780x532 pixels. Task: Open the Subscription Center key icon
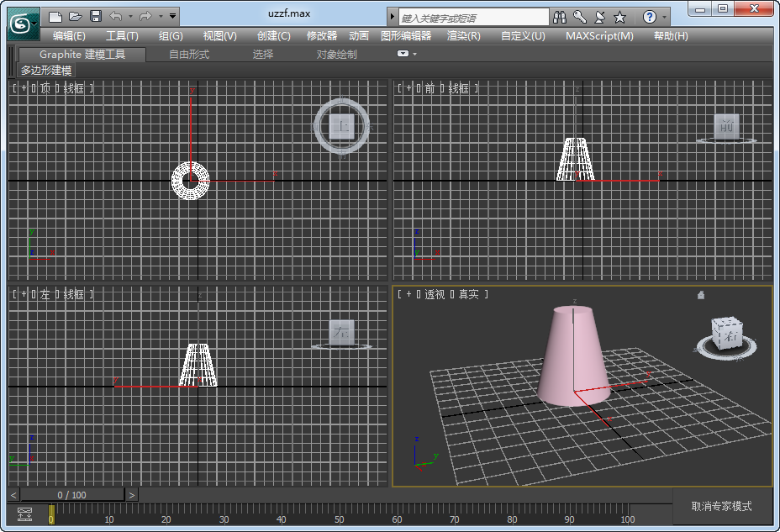click(x=579, y=18)
